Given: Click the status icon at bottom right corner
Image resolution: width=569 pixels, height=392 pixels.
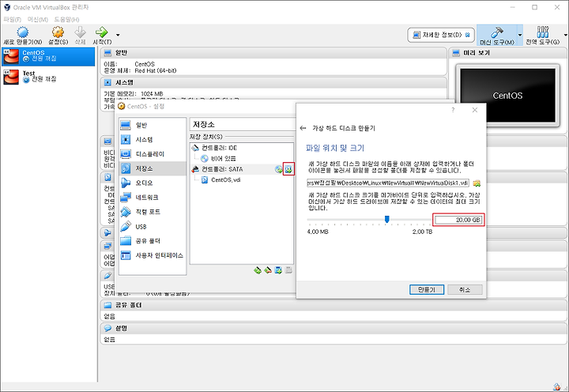Looking at the screenshot, I should (556, 387).
